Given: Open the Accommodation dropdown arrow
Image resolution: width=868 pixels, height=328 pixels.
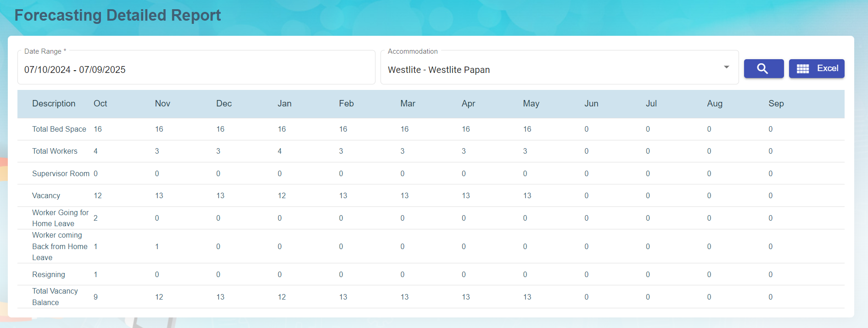Looking at the screenshot, I should pyautogui.click(x=726, y=67).
